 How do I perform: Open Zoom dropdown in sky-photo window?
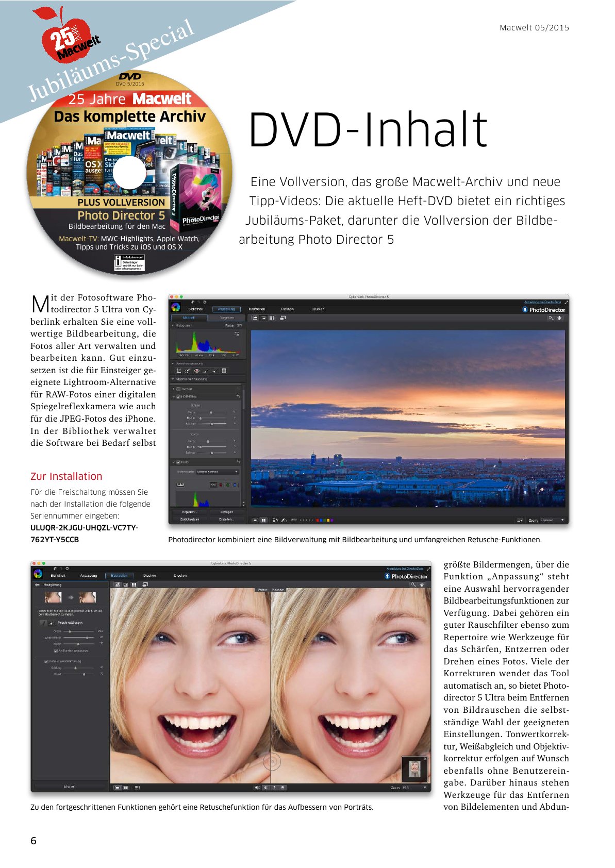coord(552,520)
